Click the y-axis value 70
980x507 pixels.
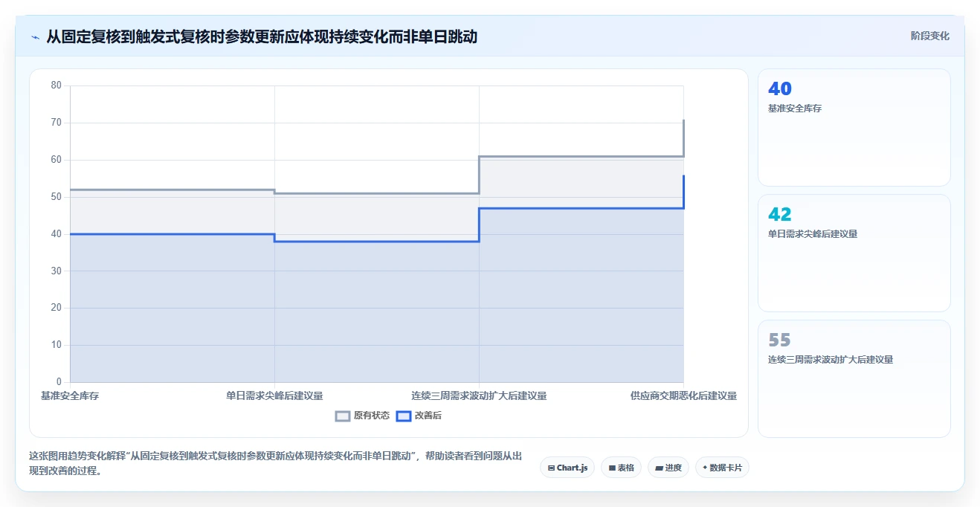click(57, 123)
